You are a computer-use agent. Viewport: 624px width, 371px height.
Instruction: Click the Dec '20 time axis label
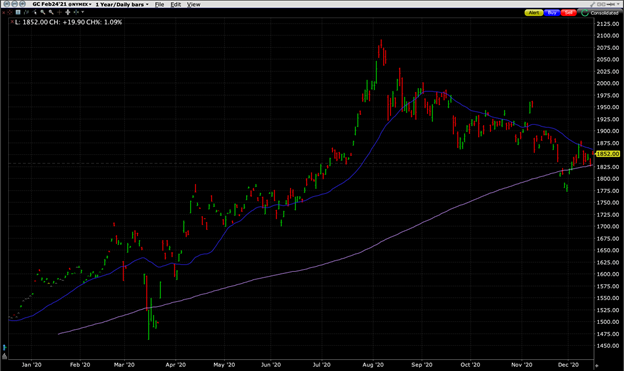point(568,365)
